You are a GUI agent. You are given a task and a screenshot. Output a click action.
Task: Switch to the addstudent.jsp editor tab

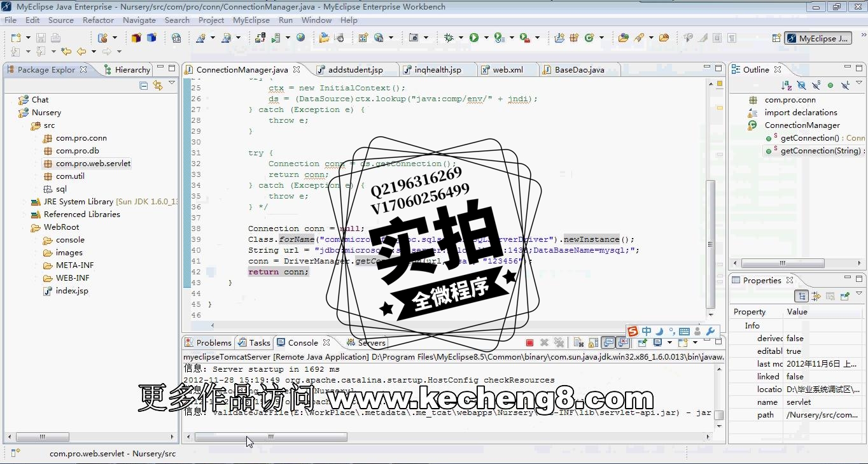click(355, 69)
